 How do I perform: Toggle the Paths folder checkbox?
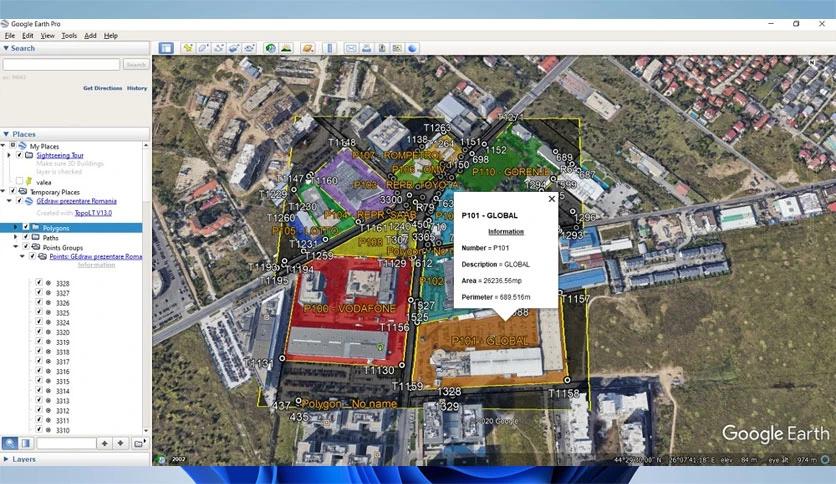click(x=26, y=237)
